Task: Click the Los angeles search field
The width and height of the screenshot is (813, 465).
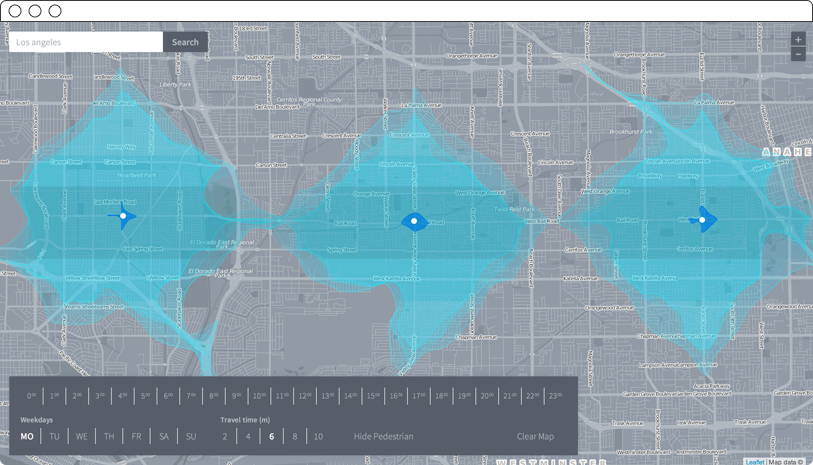Action: coord(86,42)
